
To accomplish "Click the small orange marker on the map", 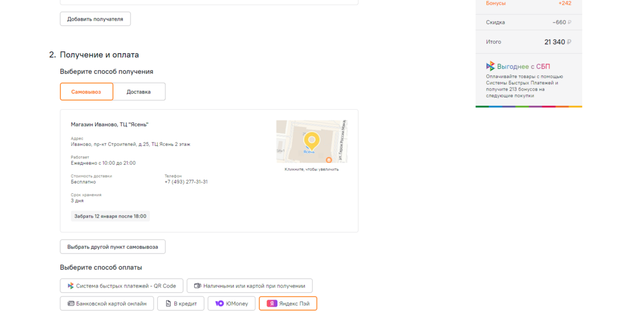I will pos(329,160).
